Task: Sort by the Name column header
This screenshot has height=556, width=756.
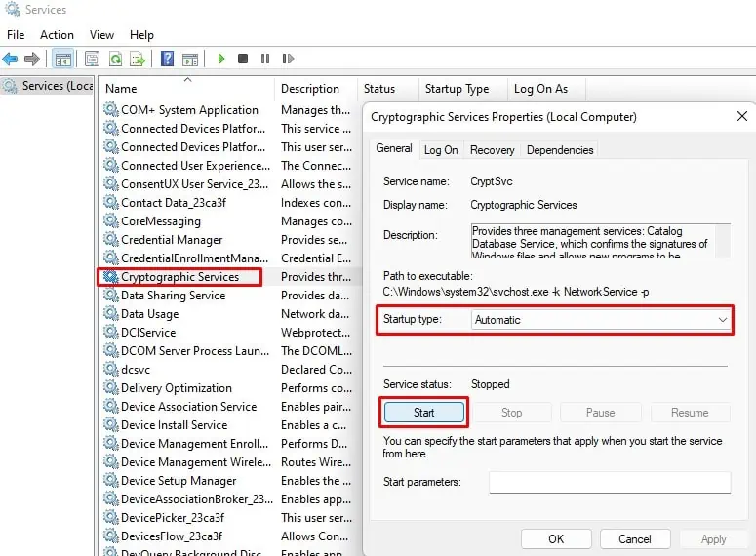Action: [187, 89]
